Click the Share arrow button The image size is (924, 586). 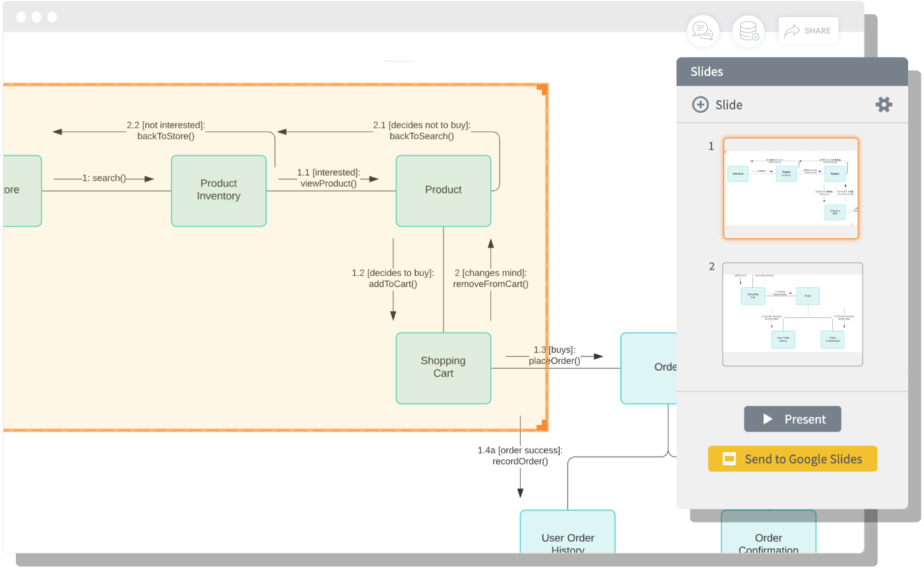point(808,30)
